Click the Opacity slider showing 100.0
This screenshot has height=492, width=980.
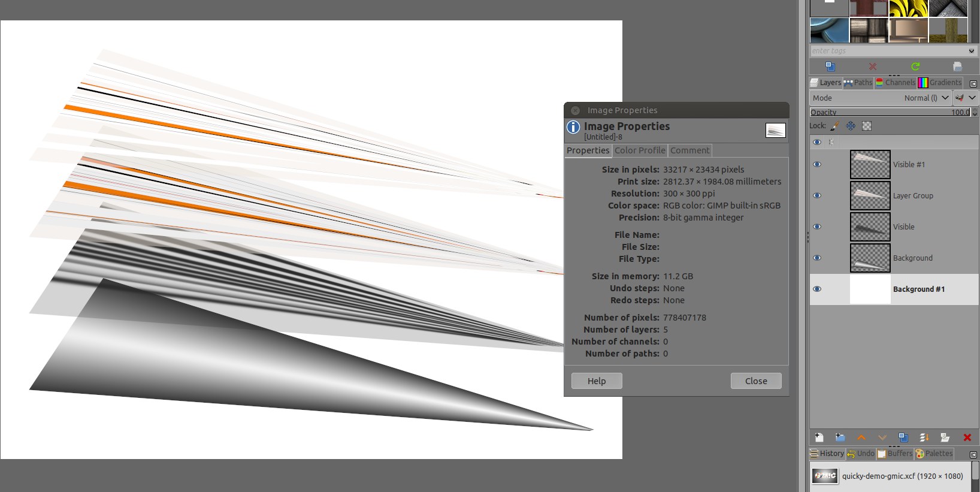click(x=890, y=112)
